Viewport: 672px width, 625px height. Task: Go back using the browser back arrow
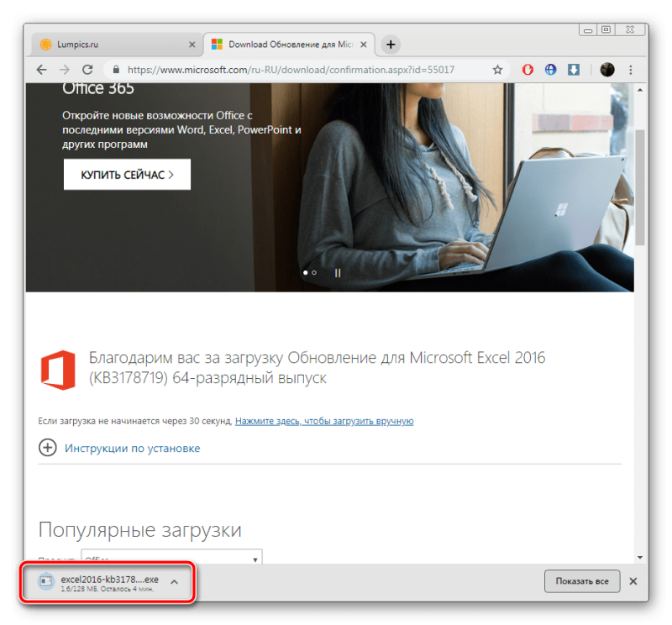coord(41,70)
